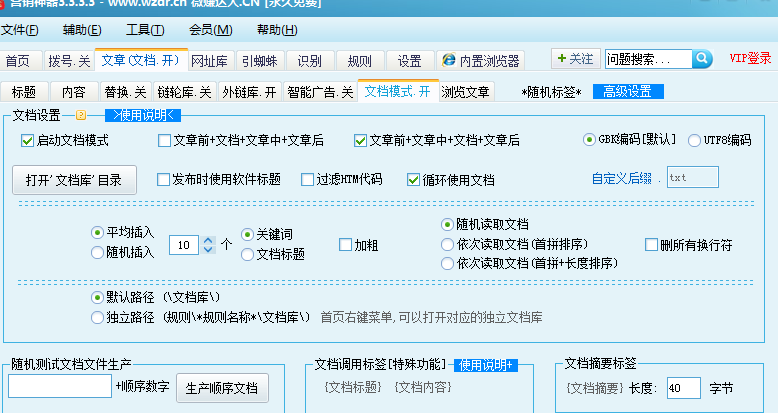Select the 智能广告.关 sub-tab
Viewport: 778px width, 413px height.
click(320, 92)
